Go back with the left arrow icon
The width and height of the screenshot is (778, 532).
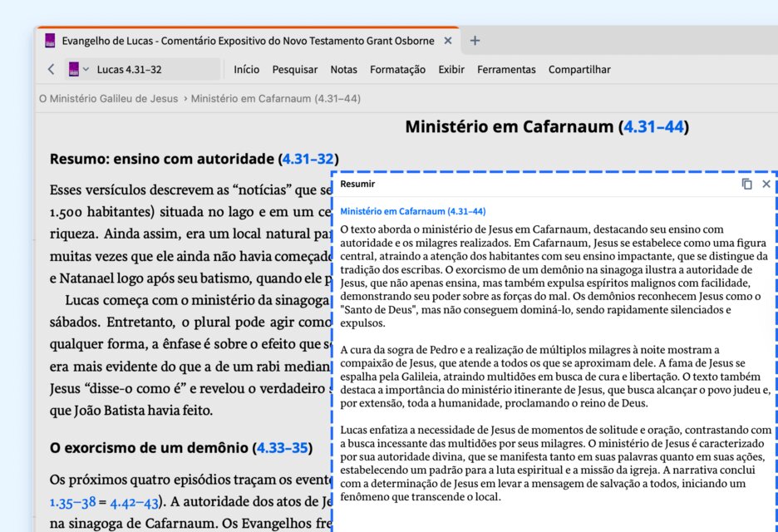(x=51, y=69)
